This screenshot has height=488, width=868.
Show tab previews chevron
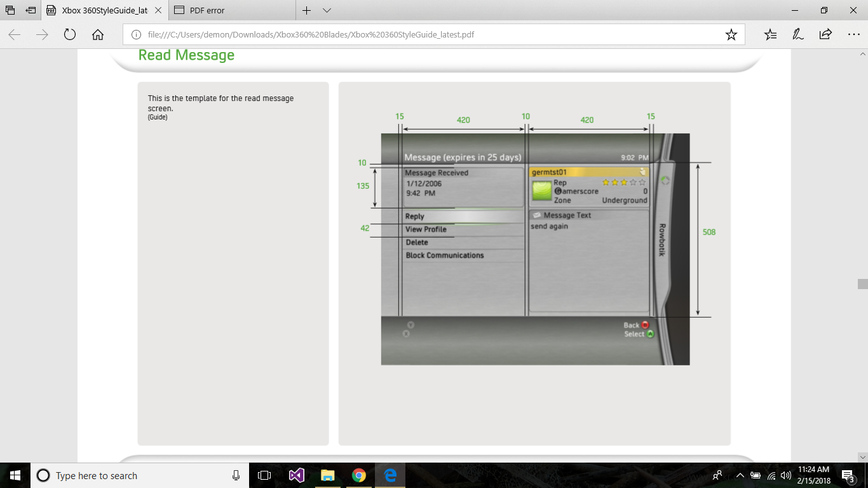click(327, 10)
